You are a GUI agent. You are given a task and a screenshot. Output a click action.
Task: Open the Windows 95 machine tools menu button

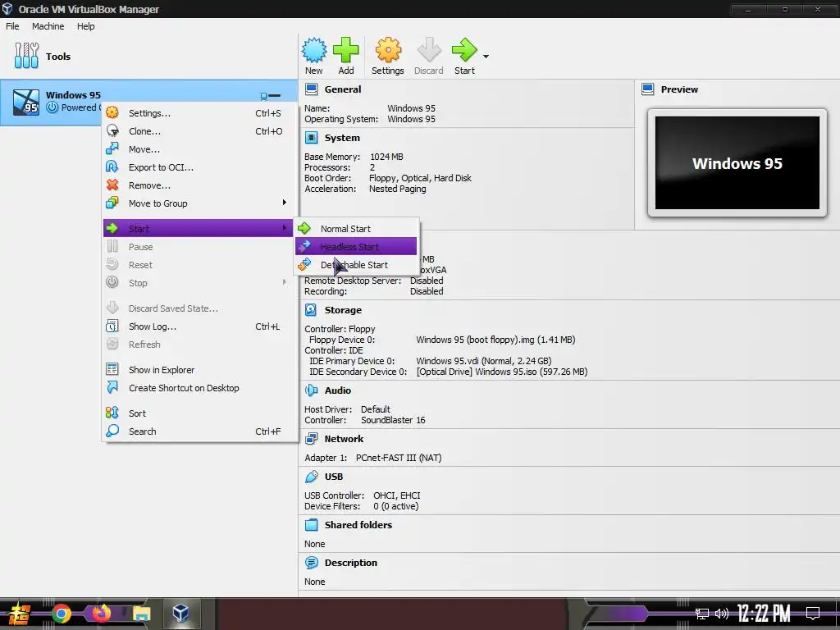pos(271,96)
